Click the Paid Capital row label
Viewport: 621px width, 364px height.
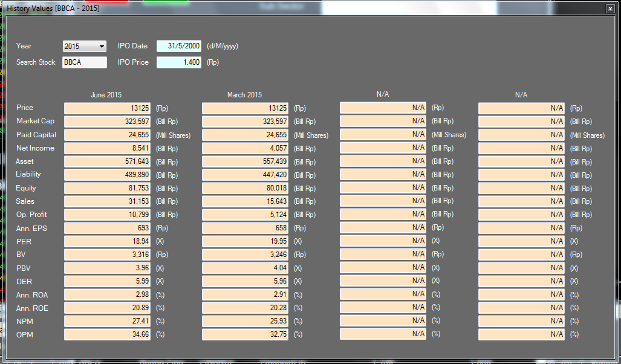(36, 135)
